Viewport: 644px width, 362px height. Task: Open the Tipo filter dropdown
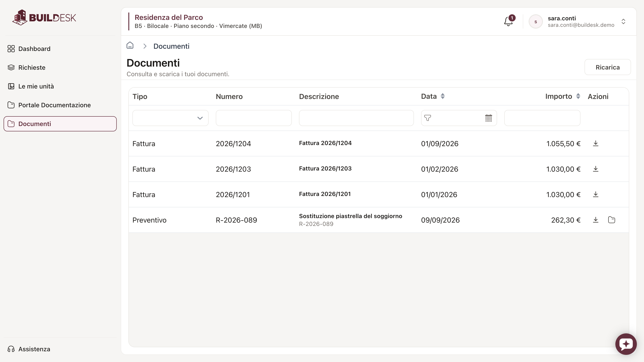tap(170, 118)
